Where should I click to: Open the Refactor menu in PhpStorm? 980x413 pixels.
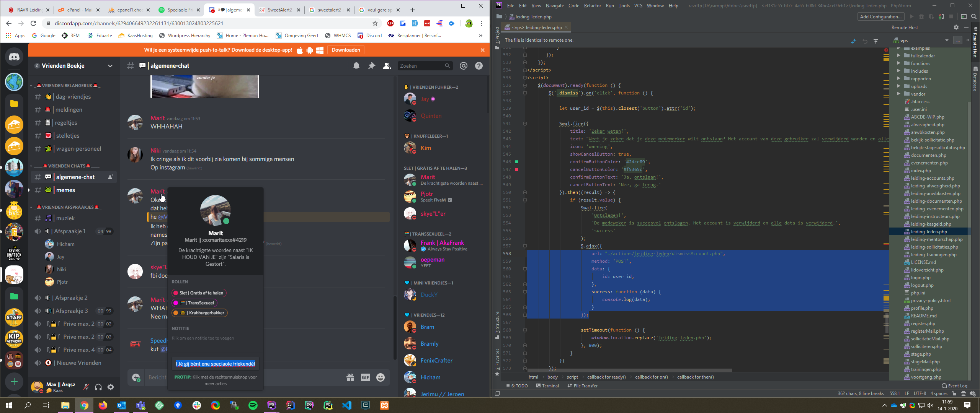592,6
